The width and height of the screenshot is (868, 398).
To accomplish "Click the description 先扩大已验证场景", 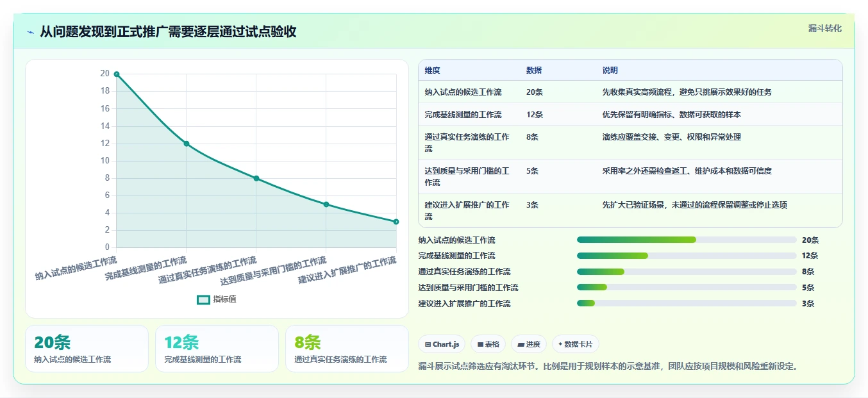I will pyautogui.click(x=694, y=204).
